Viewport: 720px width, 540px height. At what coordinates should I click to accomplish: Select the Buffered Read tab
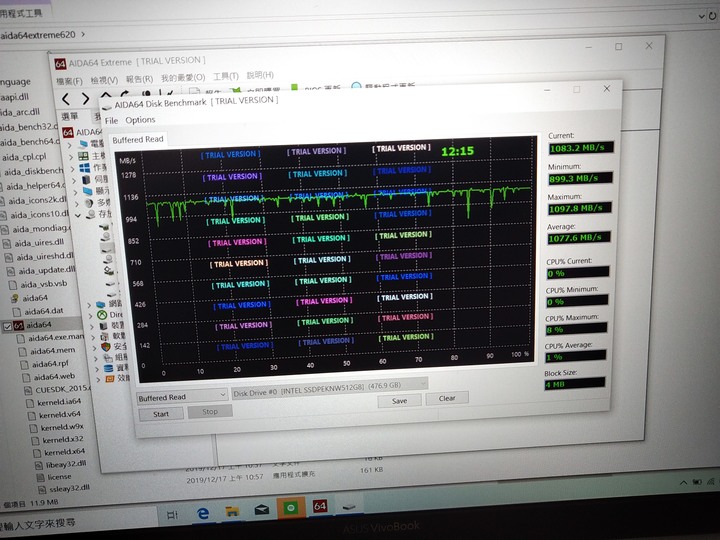click(138, 139)
